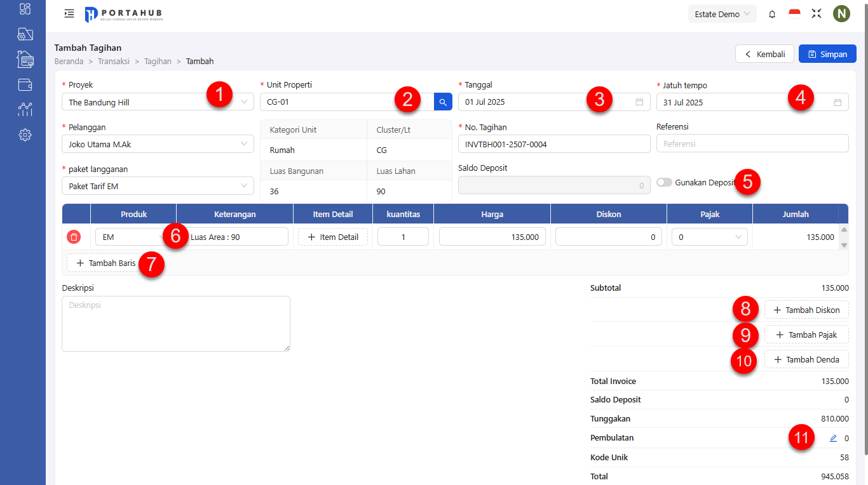This screenshot has width=868, height=485.
Task: Navigate to Transaksi in the breadcrumb
Action: point(113,61)
